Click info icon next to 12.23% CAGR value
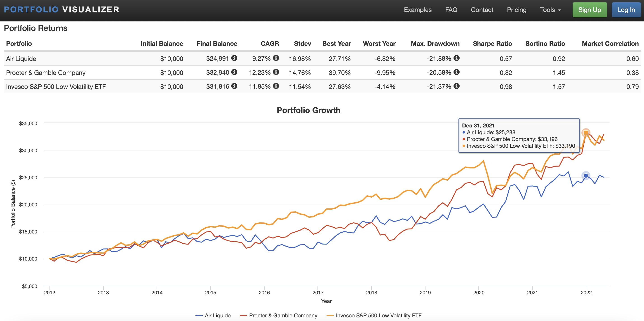Viewport: 644px width, 321px height. [x=276, y=72]
